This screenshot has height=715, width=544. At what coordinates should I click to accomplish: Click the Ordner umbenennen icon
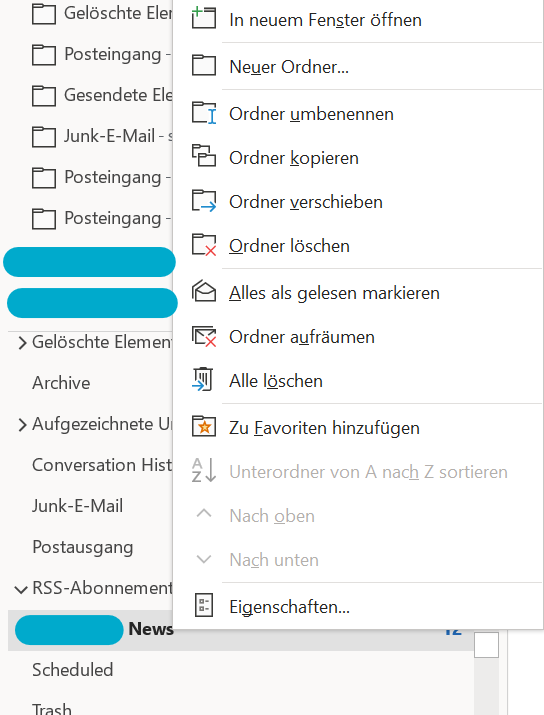(x=204, y=113)
